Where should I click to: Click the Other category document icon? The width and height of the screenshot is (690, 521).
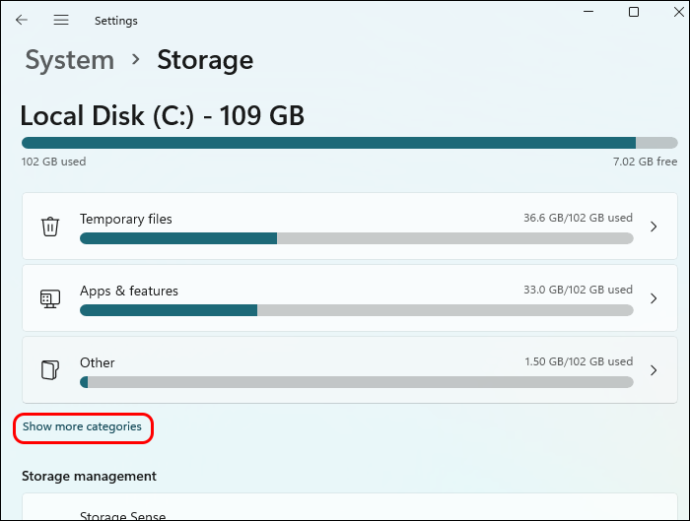pyautogui.click(x=50, y=370)
